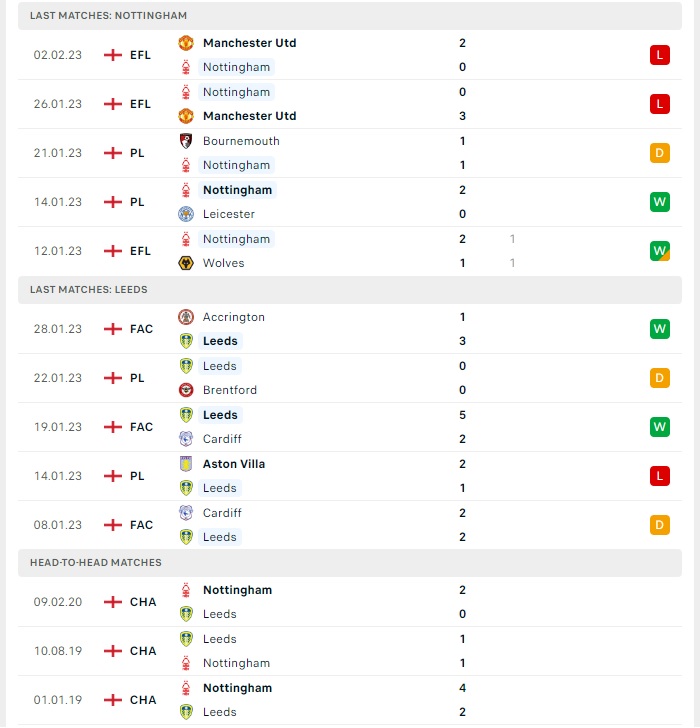This screenshot has width=700, height=728.
Task: Select the Aston Villa team name
Action: (234, 464)
